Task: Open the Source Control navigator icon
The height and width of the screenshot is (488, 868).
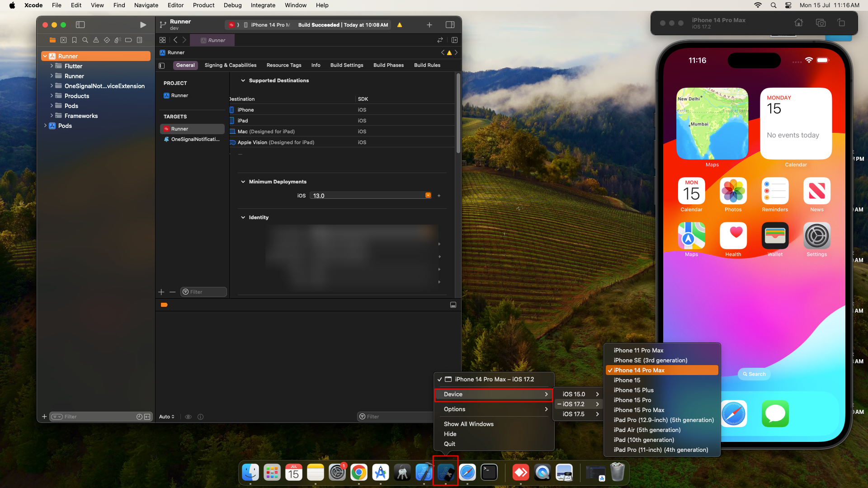Action: tap(63, 40)
